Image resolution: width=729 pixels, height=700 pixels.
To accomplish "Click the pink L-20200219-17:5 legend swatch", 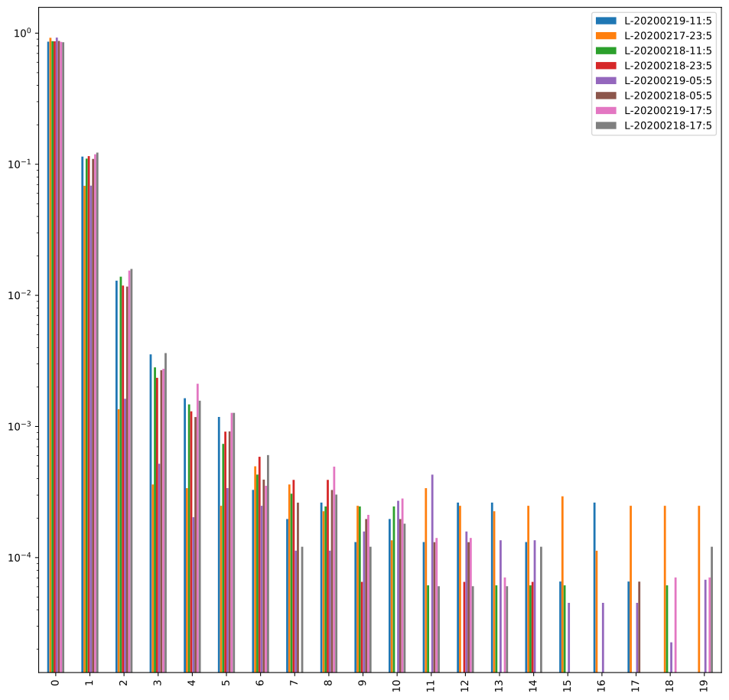I will point(607,111).
